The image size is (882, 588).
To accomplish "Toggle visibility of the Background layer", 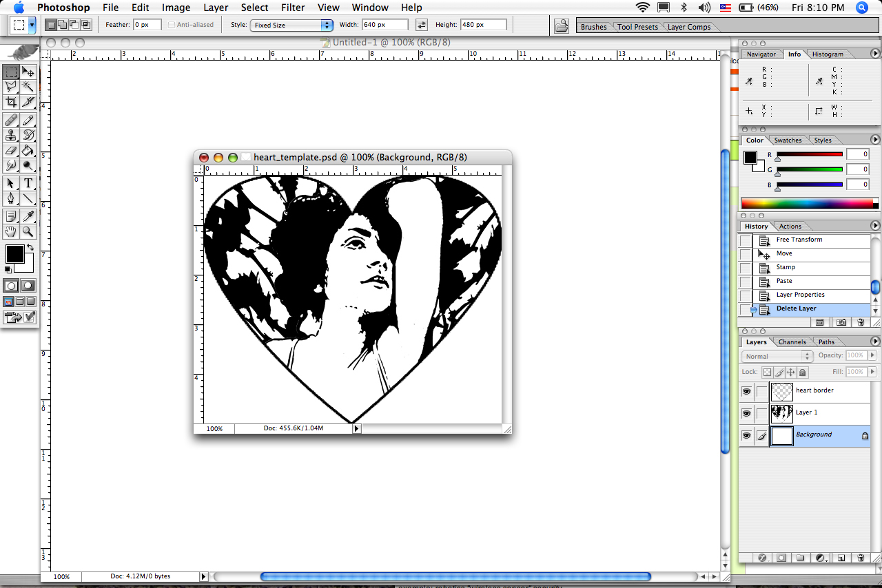I will 746,435.
